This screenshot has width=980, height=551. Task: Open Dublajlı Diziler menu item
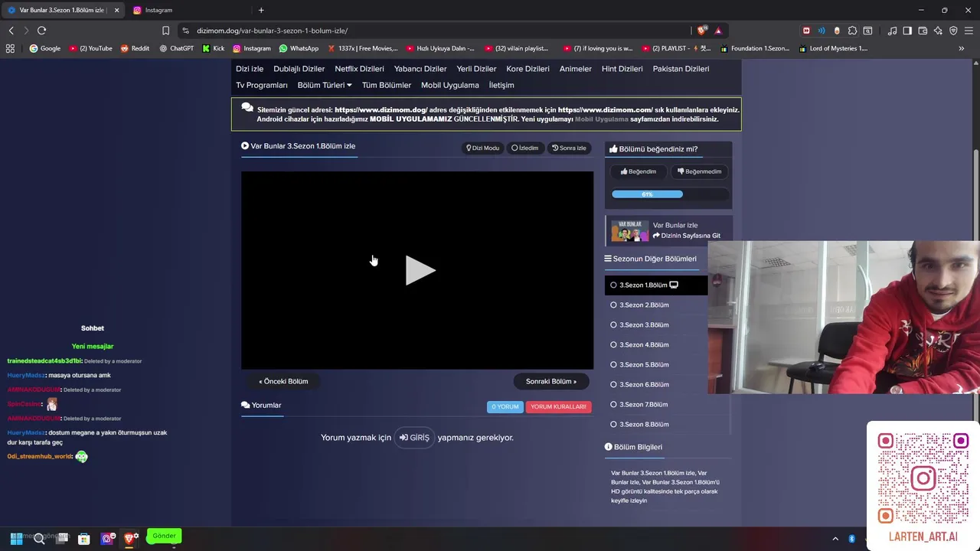(299, 69)
